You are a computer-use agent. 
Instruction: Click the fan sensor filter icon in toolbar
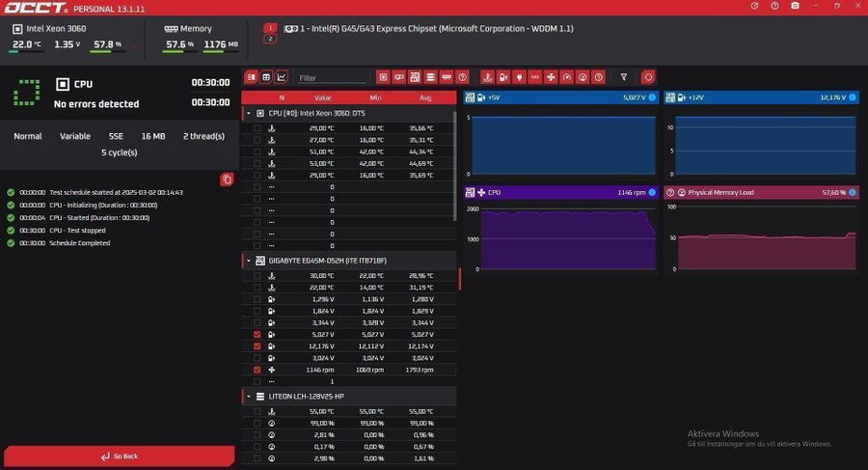(551, 77)
